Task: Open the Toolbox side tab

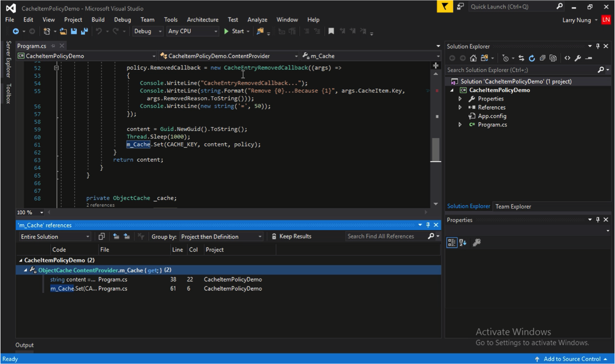Action: point(8,93)
